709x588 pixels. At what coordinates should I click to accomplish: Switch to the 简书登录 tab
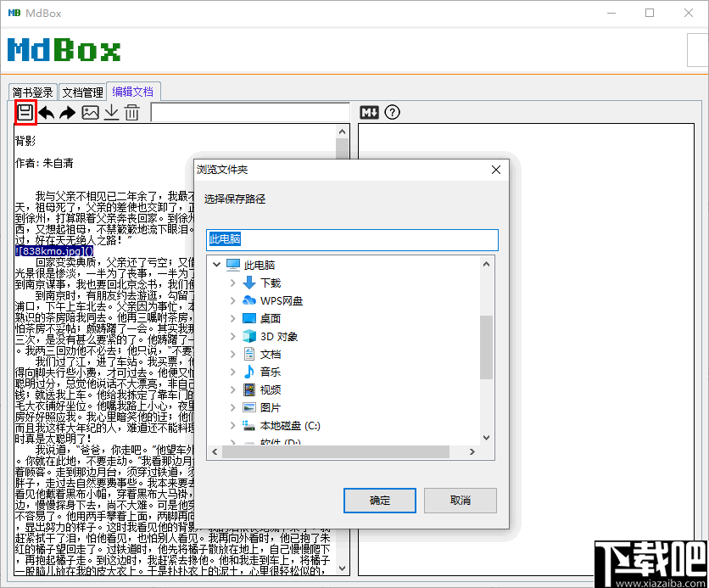[32, 92]
